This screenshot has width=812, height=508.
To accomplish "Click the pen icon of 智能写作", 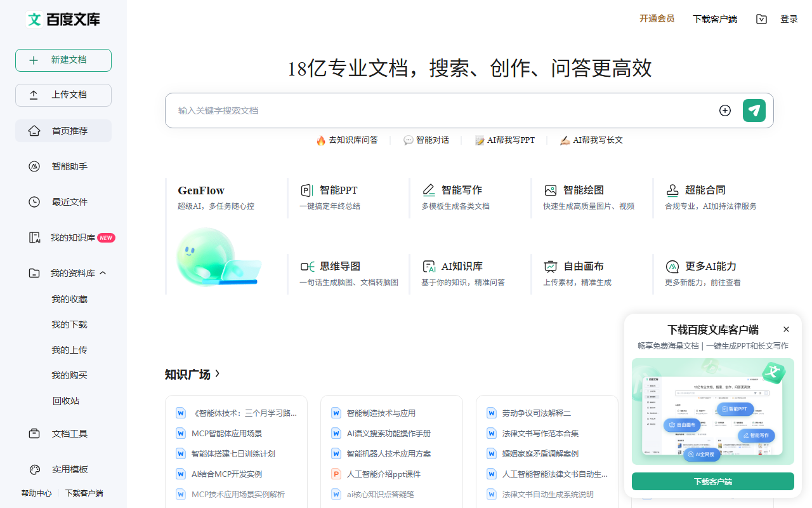I will pos(429,190).
